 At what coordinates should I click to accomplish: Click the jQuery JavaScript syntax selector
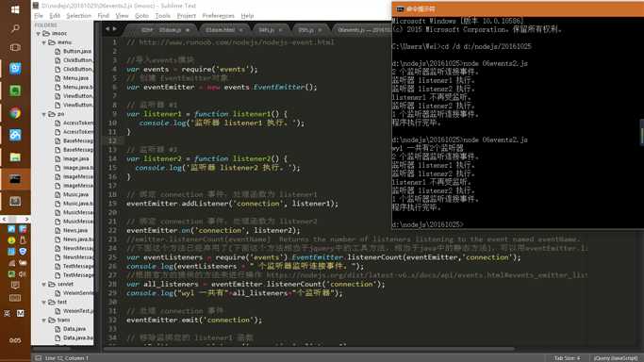[x=616, y=358]
